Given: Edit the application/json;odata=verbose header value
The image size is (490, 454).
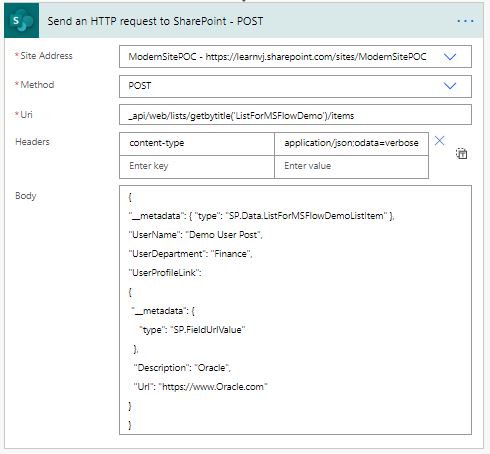Looking at the screenshot, I should click(351, 144).
